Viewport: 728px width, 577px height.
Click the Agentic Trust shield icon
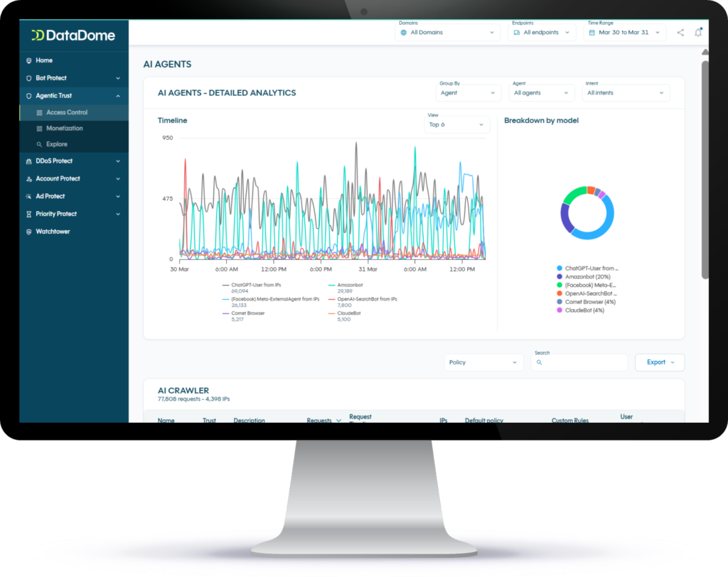coord(28,96)
